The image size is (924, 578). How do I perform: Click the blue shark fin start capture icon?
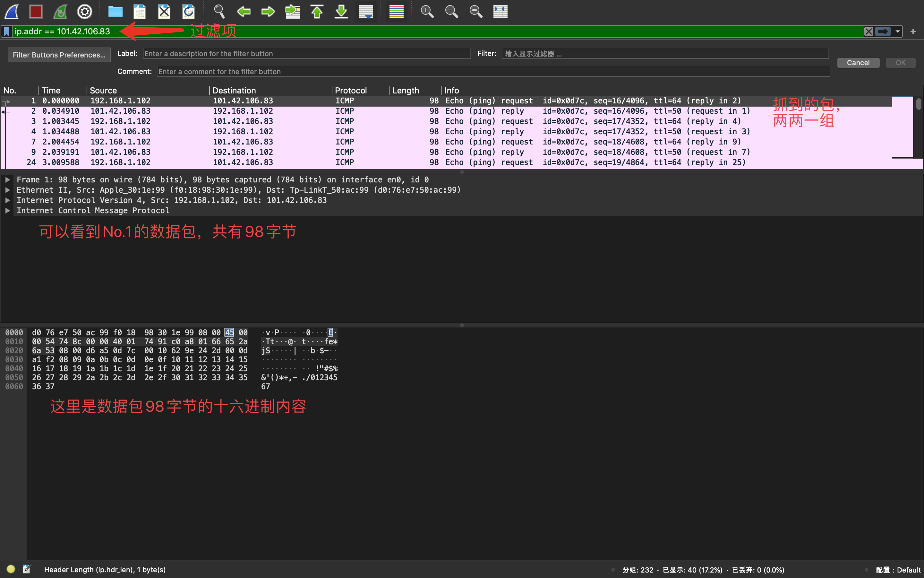pos(12,12)
